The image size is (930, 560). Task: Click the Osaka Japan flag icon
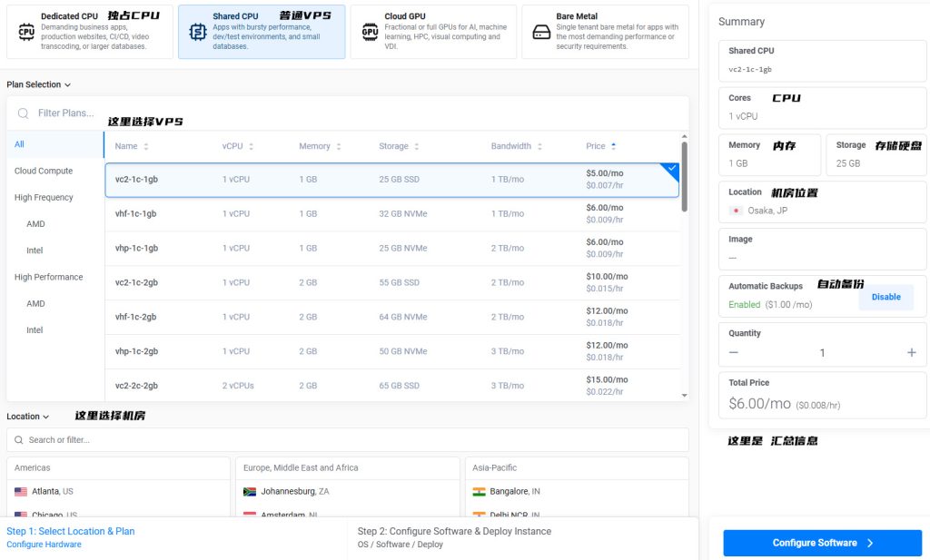click(x=736, y=211)
